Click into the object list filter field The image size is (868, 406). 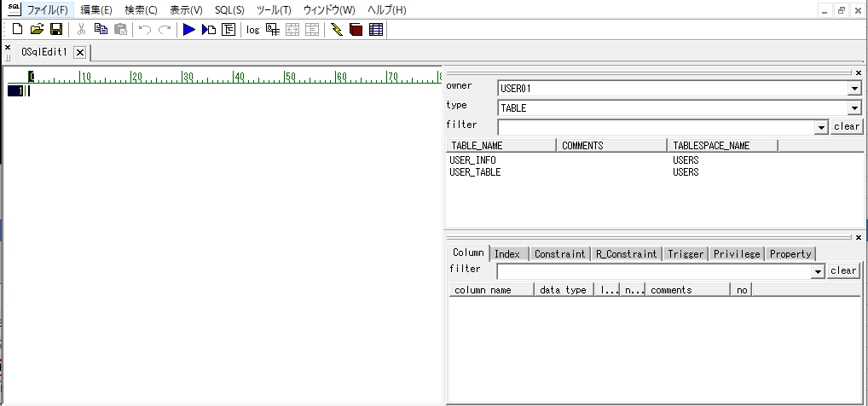click(657, 127)
